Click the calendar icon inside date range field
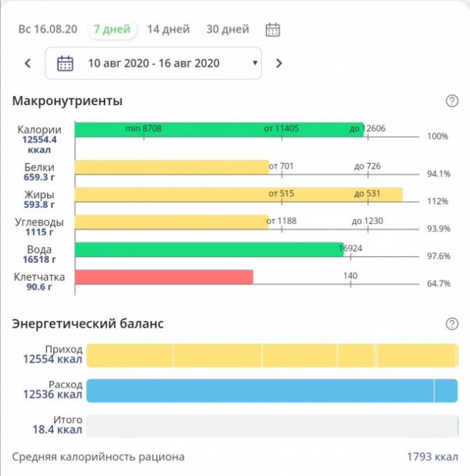 65,63
